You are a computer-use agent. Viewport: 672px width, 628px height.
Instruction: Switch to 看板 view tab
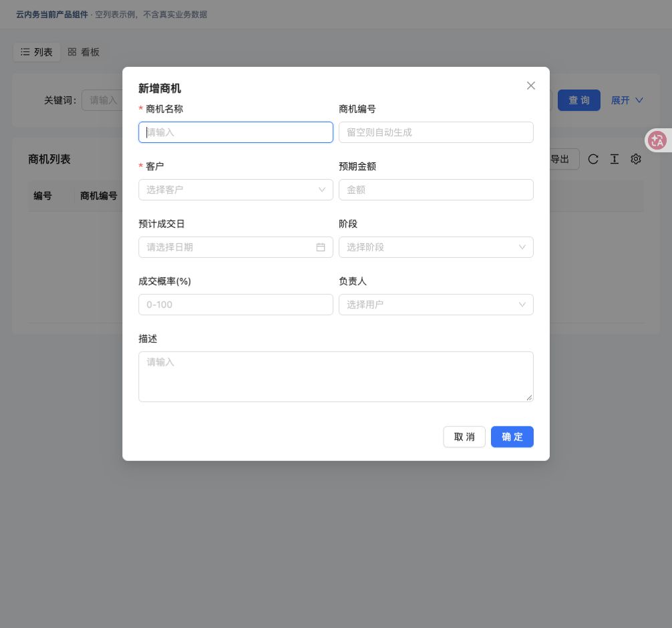tap(83, 52)
